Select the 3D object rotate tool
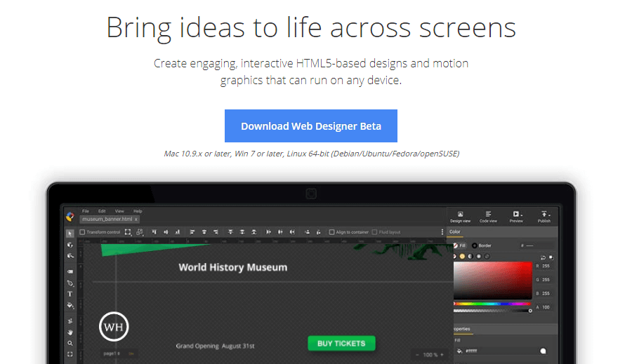Viewport: 632px width, 364px height. (x=70, y=245)
